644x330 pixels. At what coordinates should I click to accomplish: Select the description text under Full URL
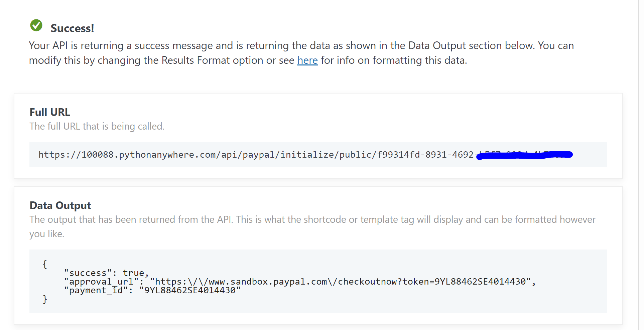click(97, 126)
